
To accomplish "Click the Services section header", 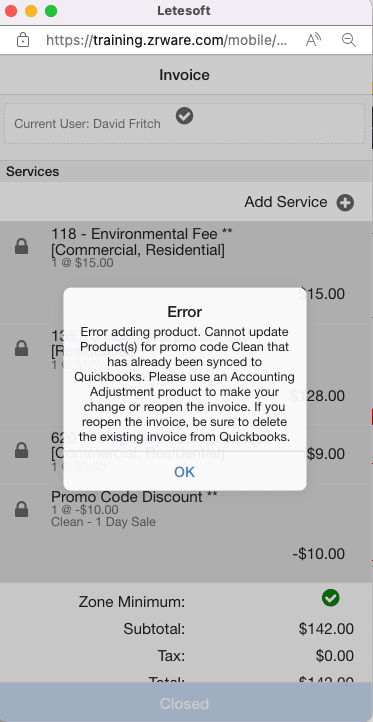I will coord(33,171).
